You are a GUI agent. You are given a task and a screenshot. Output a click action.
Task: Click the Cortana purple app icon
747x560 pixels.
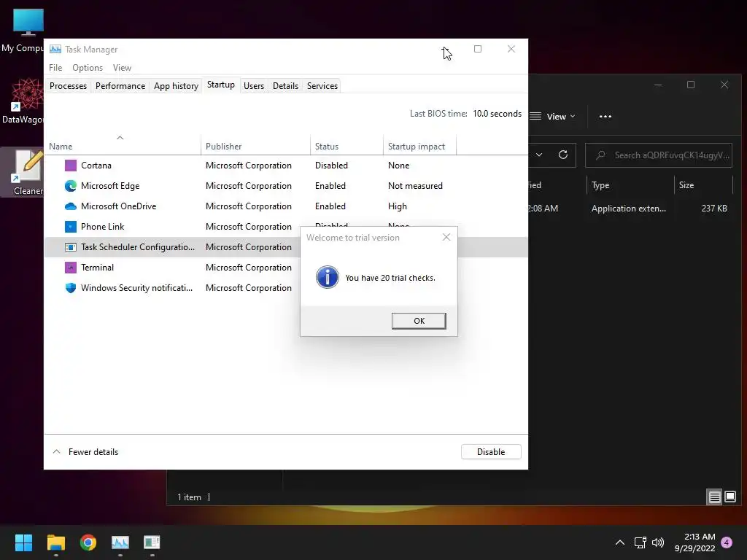71,166
